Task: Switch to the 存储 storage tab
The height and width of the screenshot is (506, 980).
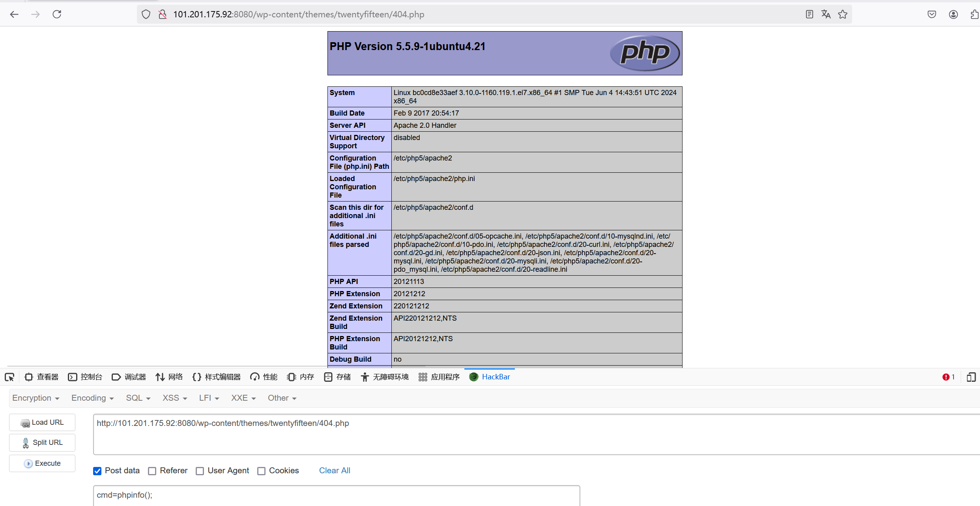Action: tap(337, 377)
